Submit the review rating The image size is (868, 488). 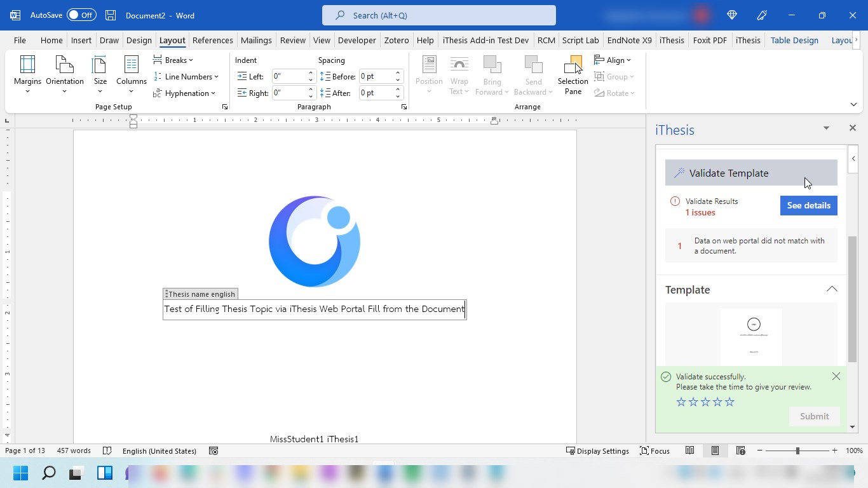(x=815, y=416)
